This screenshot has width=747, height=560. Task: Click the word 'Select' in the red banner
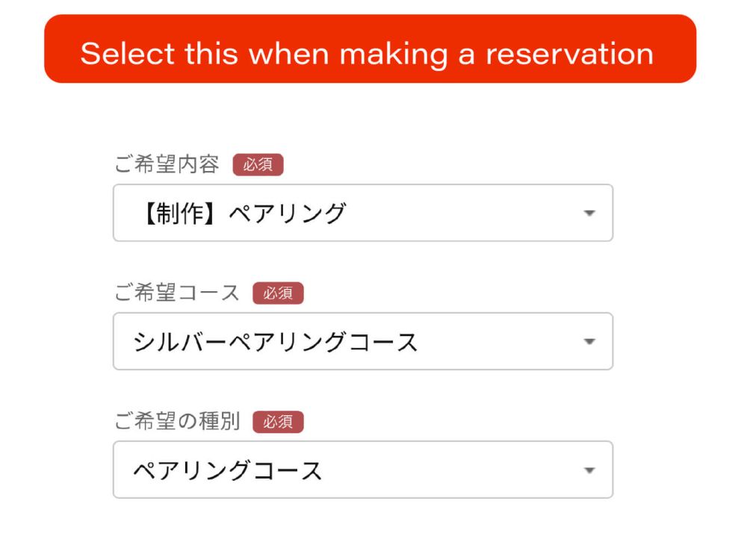[x=128, y=53]
